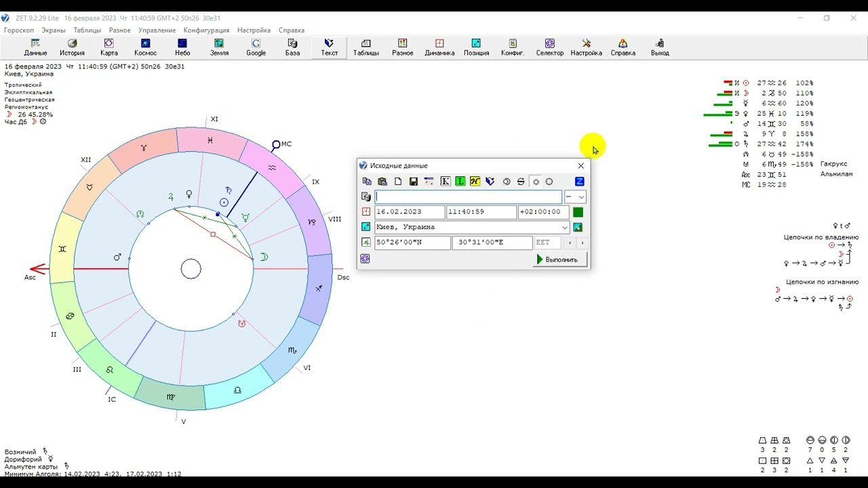Open the Справка toolbar button
This screenshot has width=868, height=488.
623,47
